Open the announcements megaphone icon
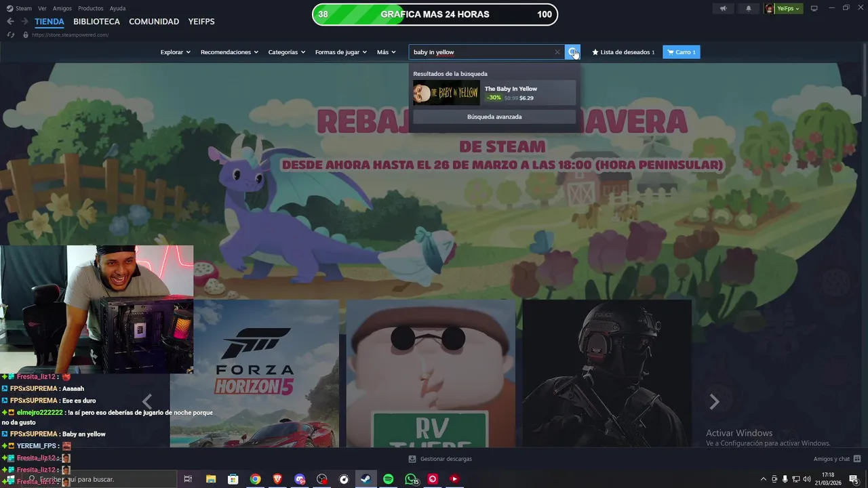This screenshot has width=868, height=488. (x=724, y=8)
